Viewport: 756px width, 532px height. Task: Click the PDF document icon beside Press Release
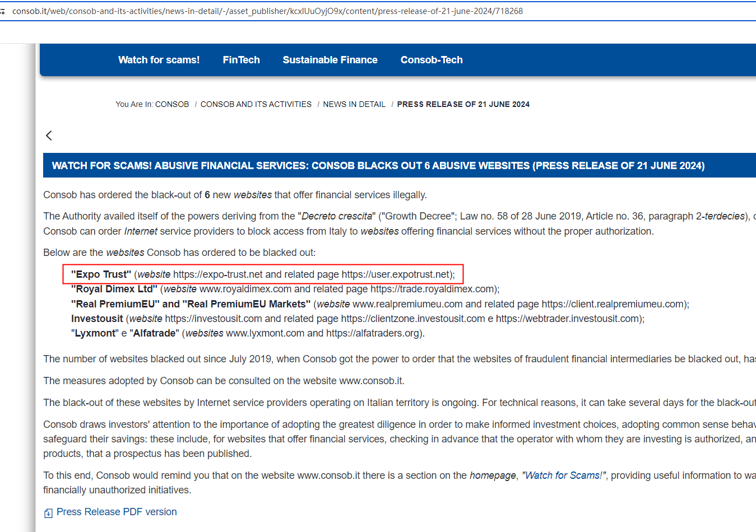coord(48,513)
